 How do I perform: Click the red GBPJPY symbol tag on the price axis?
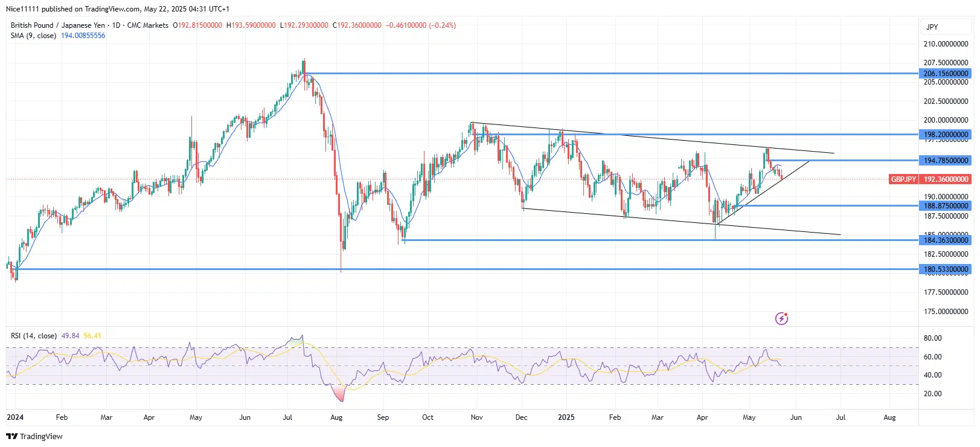pyautogui.click(x=904, y=179)
